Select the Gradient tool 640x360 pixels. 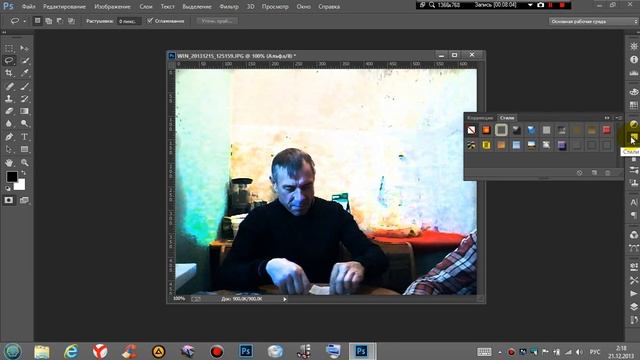pyautogui.click(x=24, y=111)
